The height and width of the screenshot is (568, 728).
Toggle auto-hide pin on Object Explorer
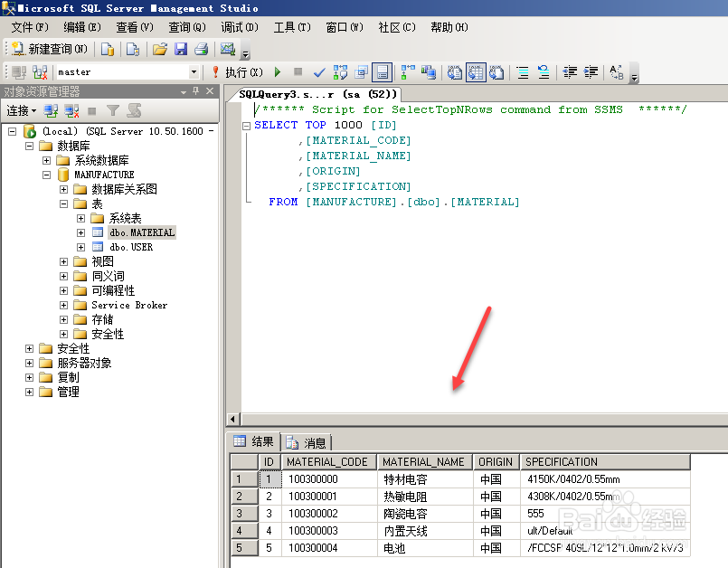(196, 91)
